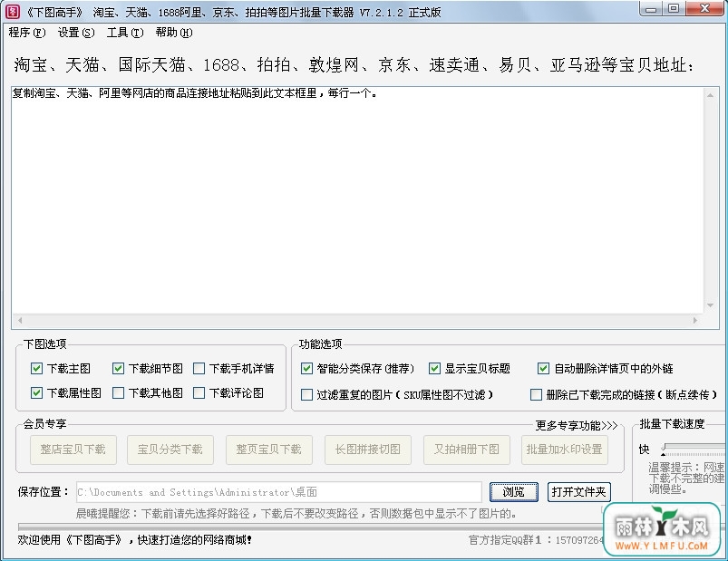
Task: Click the 保存位置 path field
Action: pos(279,492)
